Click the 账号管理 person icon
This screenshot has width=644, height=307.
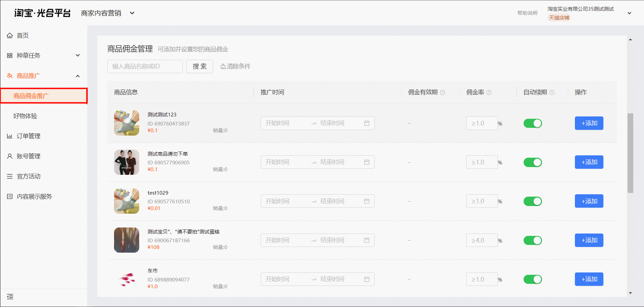pyautogui.click(x=10, y=156)
